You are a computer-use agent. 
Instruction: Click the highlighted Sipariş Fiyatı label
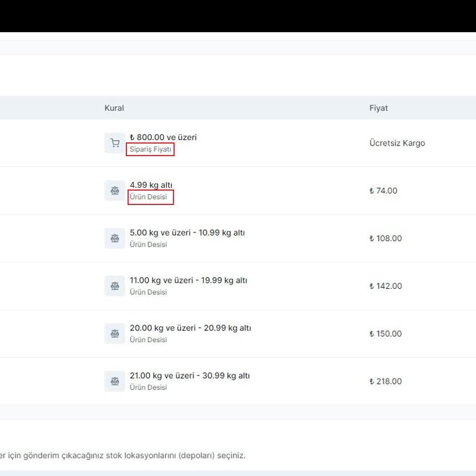coord(150,149)
